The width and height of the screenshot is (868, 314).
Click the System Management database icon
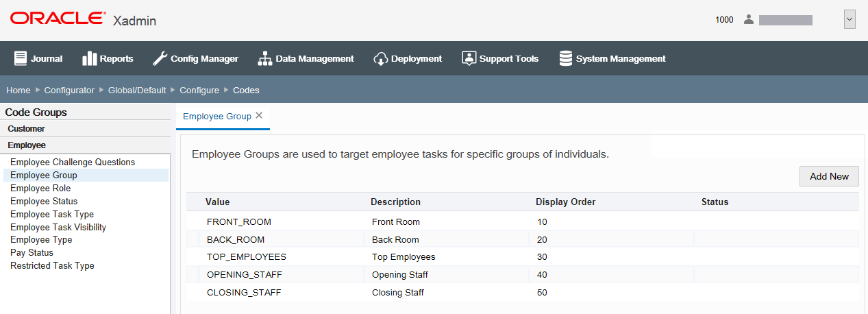566,58
